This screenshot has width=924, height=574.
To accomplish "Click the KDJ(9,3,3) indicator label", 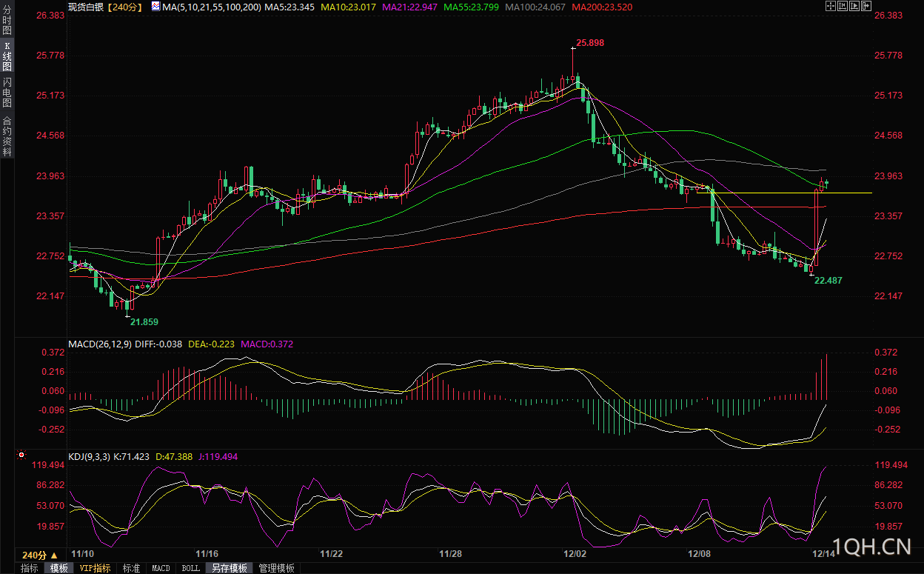I will click(89, 457).
